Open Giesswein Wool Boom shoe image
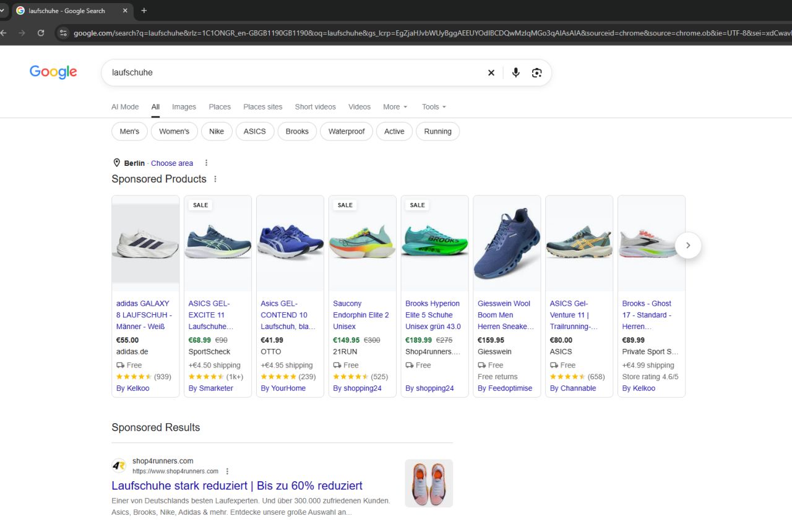 pyautogui.click(x=507, y=244)
